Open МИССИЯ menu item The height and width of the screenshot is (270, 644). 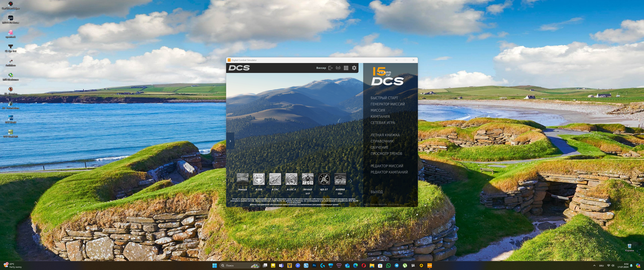[x=378, y=110]
